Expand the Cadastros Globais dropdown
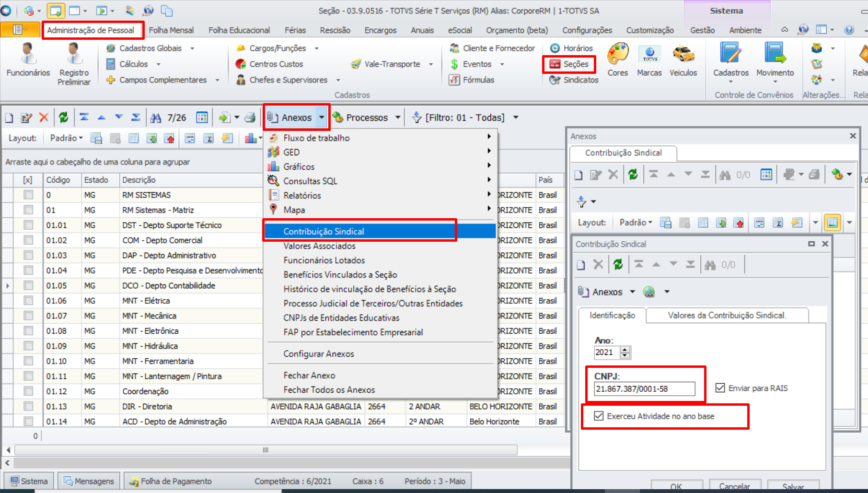The image size is (868, 493). click(x=192, y=48)
